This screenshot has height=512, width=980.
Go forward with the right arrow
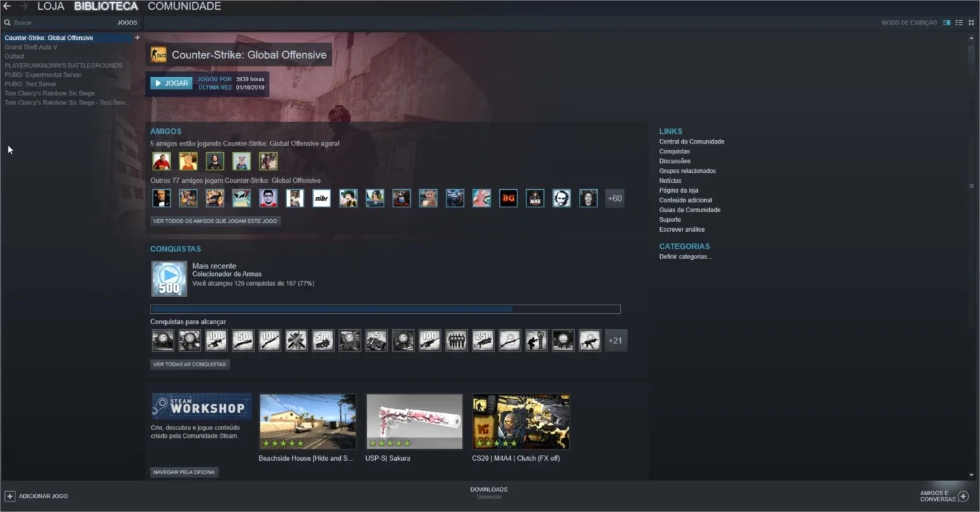click(x=24, y=6)
